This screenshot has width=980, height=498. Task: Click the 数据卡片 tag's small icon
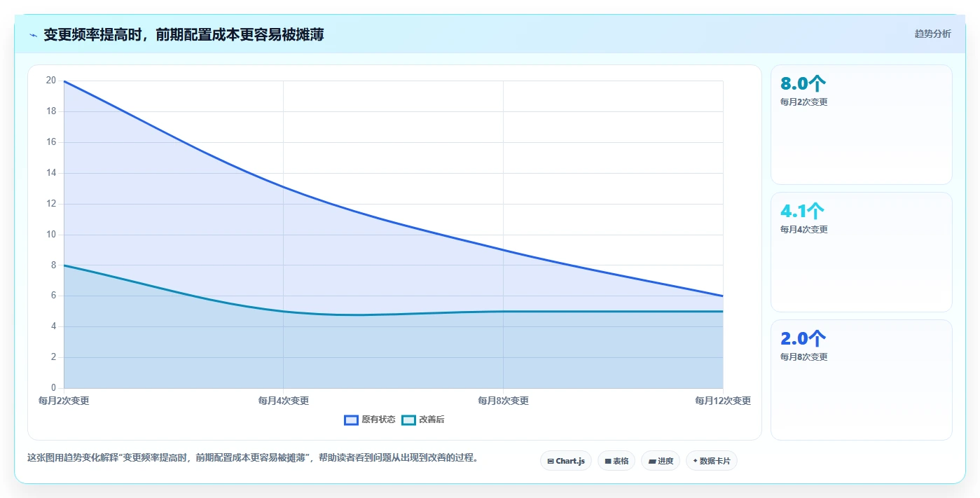pos(695,462)
